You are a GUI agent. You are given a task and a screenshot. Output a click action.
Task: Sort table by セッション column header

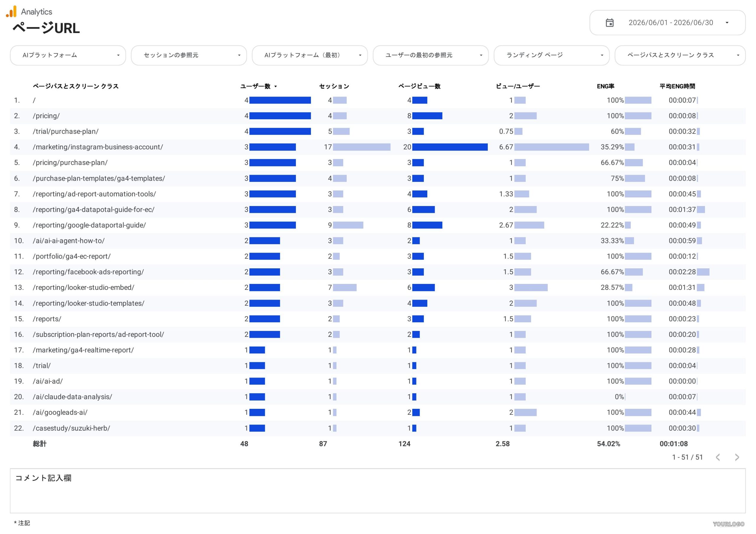click(x=334, y=86)
